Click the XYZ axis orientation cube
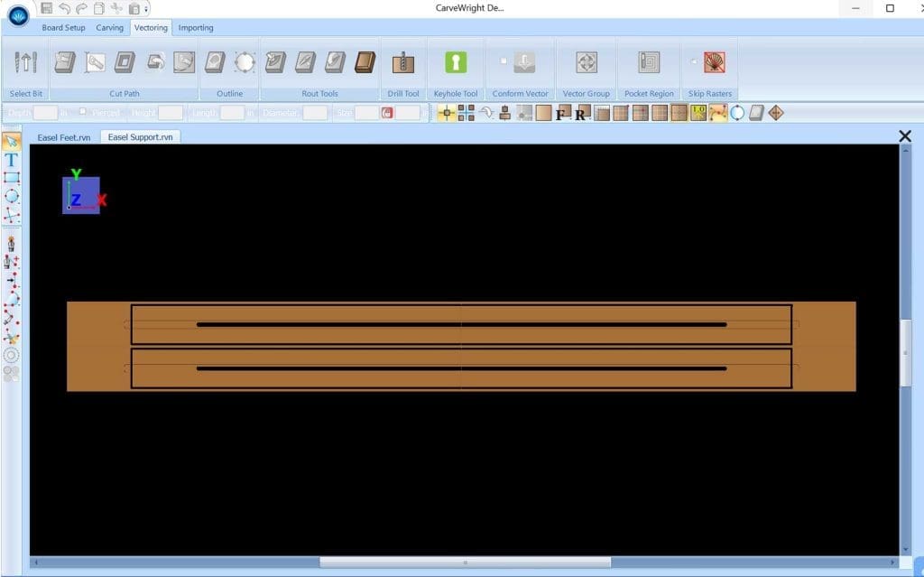This screenshot has height=577, width=924. click(x=80, y=194)
